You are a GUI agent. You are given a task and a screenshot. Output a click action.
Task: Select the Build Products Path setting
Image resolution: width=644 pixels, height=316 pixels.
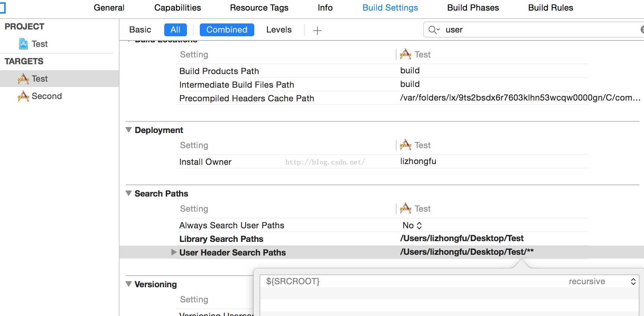point(219,71)
